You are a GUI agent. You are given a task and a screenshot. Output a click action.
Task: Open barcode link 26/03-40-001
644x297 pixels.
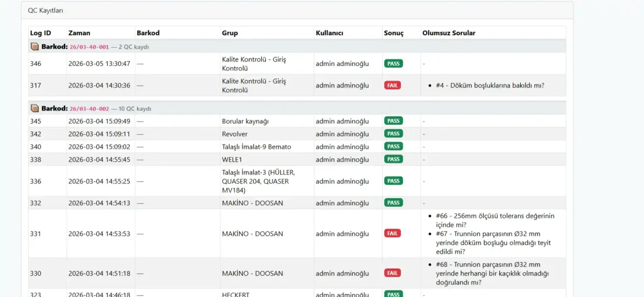pyautogui.click(x=89, y=47)
